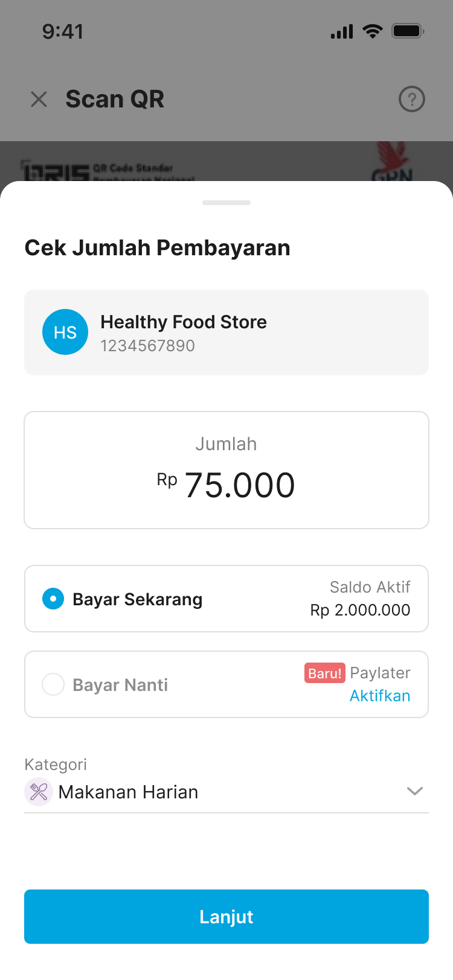This screenshot has width=453, height=980.
Task: Tap the Aktifkan Paylater link
Action: (380, 696)
